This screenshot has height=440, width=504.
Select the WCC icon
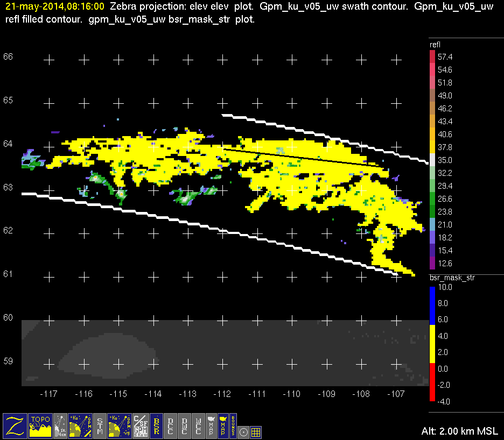pyautogui.click(x=198, y=425)
